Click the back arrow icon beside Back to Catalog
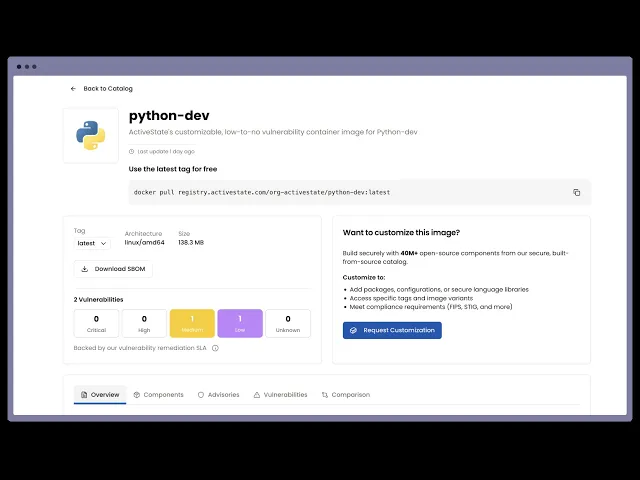The height and width of the screenshot is (480, 640). point(73,89)
